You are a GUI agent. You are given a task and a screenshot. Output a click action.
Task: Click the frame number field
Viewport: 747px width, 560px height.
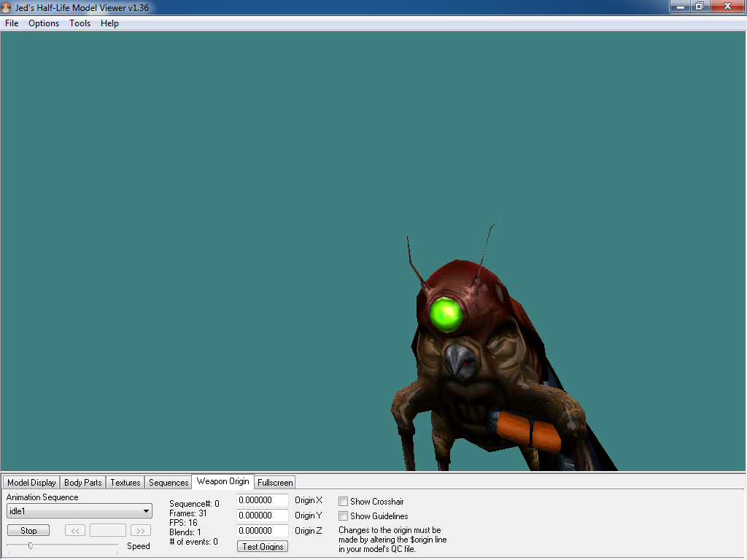(108, 531)
